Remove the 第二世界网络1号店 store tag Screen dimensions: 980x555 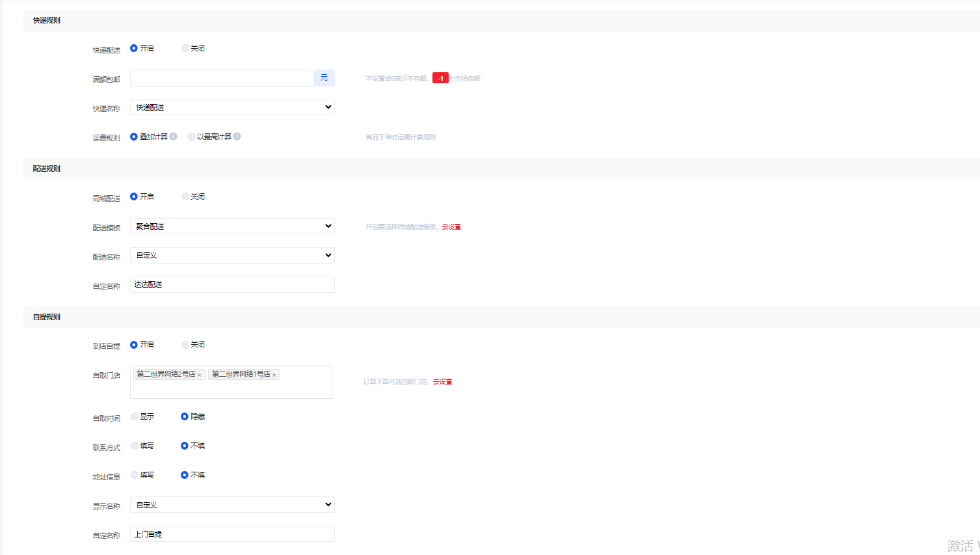(274, 375)
